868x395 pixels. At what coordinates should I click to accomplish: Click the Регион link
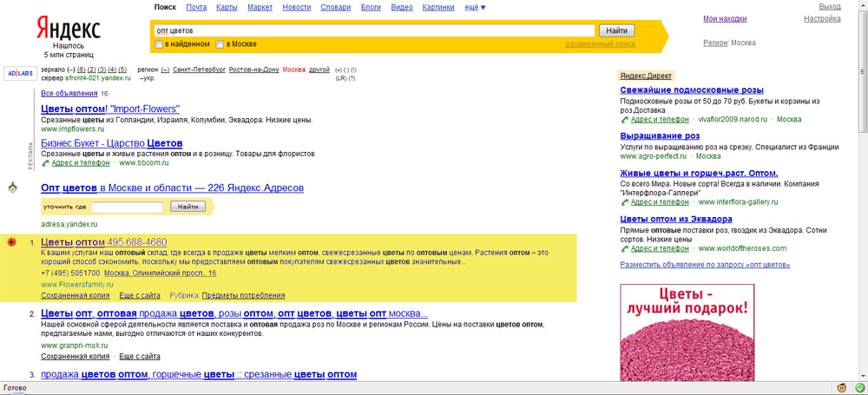pos(715,43)
